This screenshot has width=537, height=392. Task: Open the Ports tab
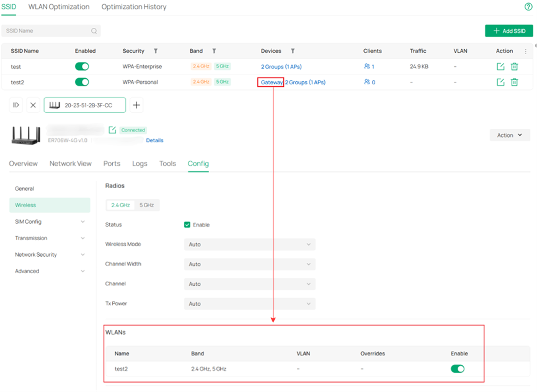[112, 163]
